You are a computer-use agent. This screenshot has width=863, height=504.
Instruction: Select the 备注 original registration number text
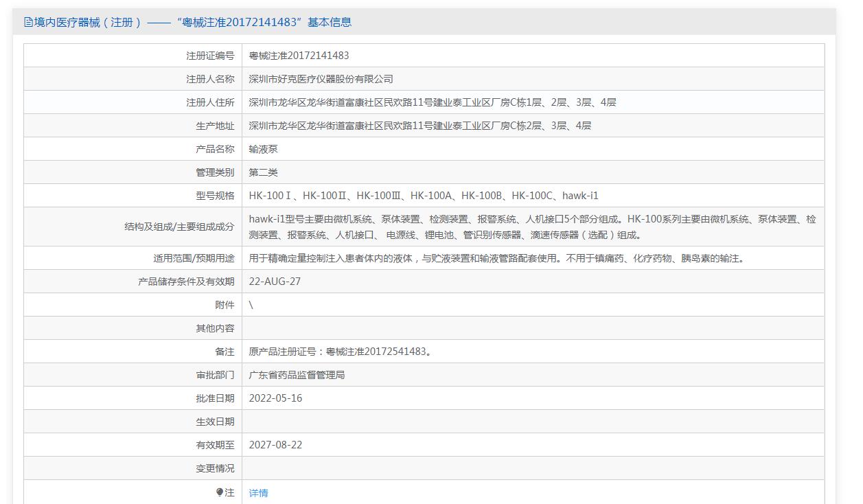click(341, 352)
